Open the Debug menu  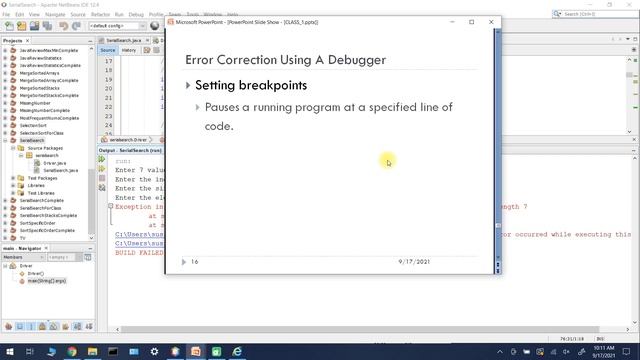[x=136, y=14]
